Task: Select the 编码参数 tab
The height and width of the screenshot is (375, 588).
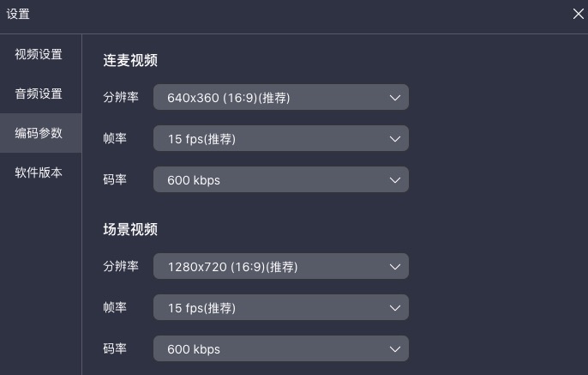Action: [x=39, y=134]
